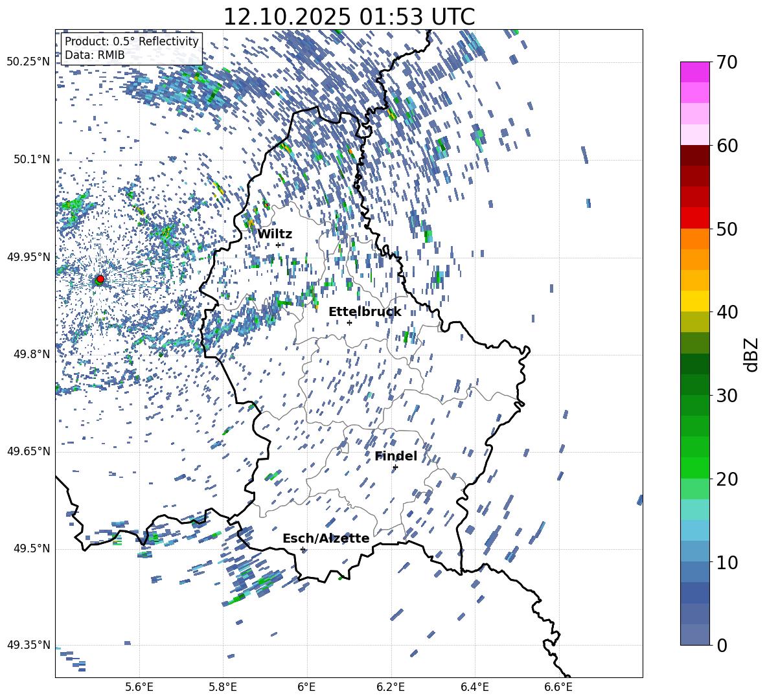Pick the bright red colorbar swatch above 50
The image size is (767, 700).
coord(694,218)
